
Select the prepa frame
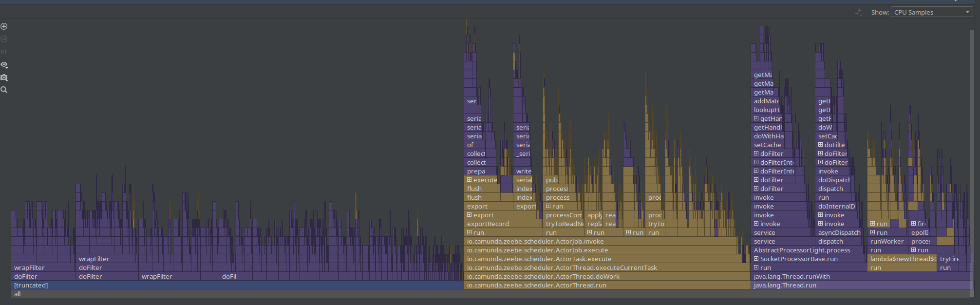pos(476,171)
